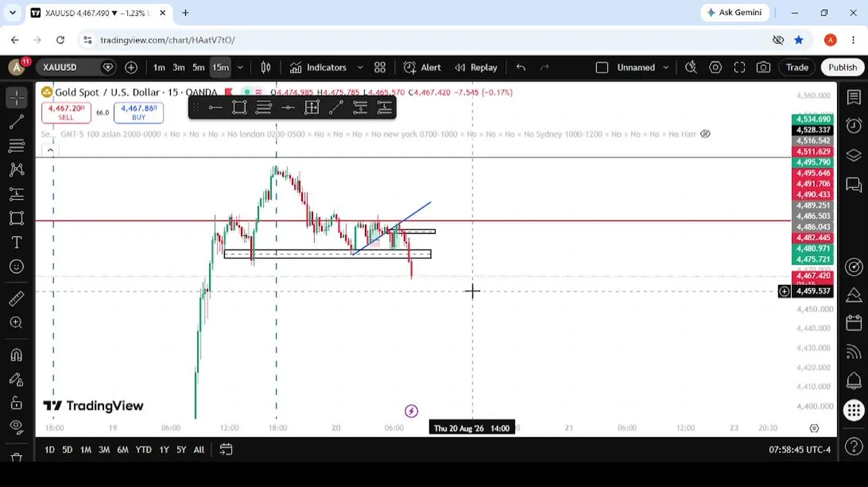The height and width of the screenshot is (487, 868).
Task: Expand the indicators favorites dropdown arrow
Action: (x=360, y=67)
